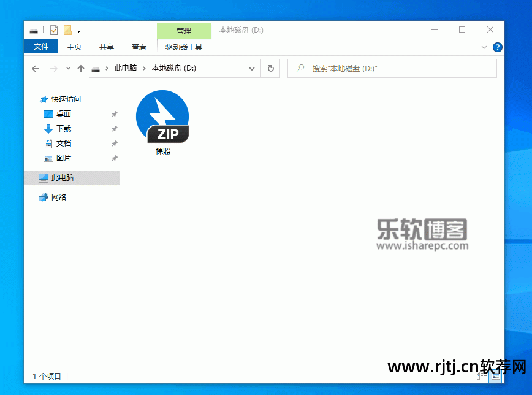Switch to the 驱动器工具 ribbon tab
Image resolution: width=532 pixels, height=395 pixels.
point(184,46)
